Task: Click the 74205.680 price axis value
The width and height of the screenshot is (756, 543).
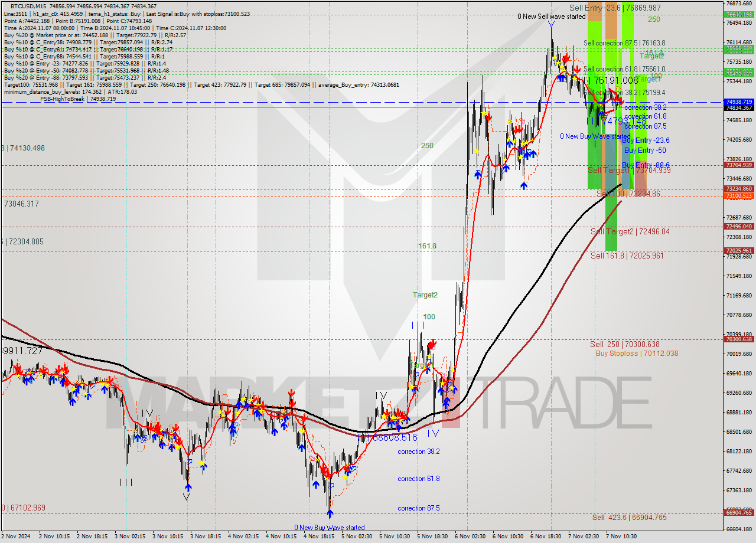Action: [739, 140]
